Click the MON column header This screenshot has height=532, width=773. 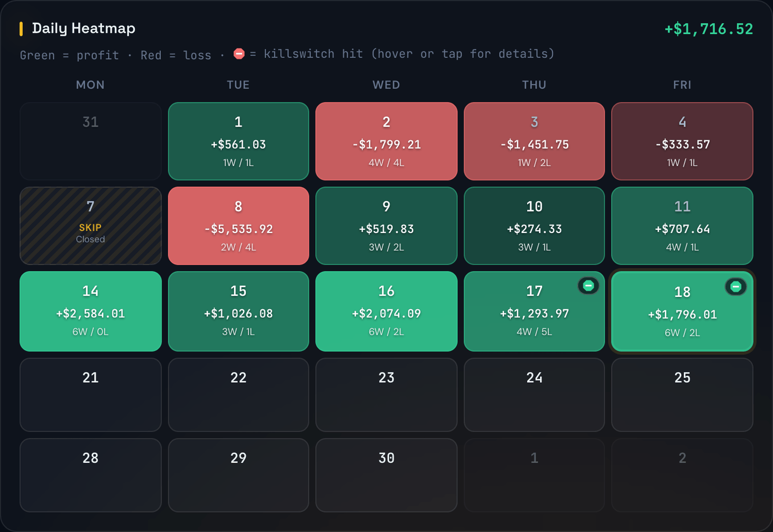pyautogui.click(x=90, y=85)
